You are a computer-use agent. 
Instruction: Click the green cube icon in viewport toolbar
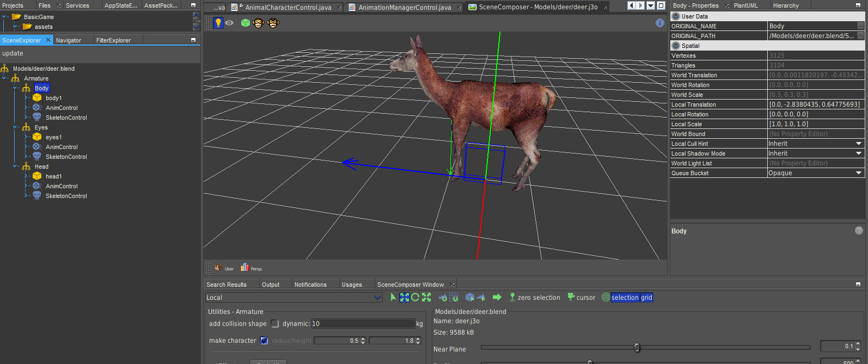point(246,23)
